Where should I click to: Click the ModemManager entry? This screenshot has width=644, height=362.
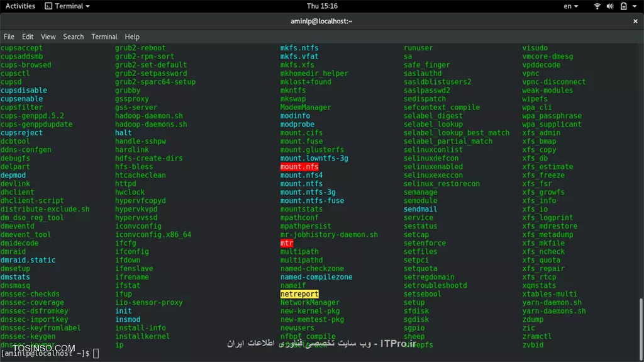pos(306,108)
